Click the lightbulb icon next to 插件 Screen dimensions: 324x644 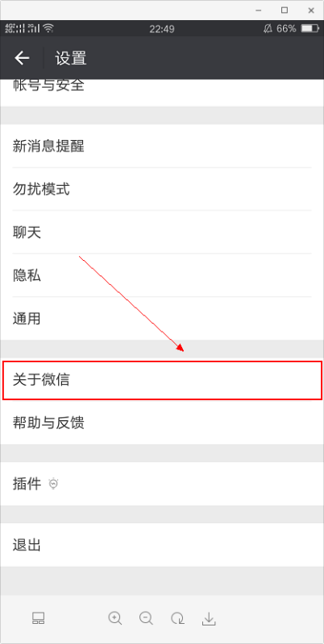click(53, 484)
